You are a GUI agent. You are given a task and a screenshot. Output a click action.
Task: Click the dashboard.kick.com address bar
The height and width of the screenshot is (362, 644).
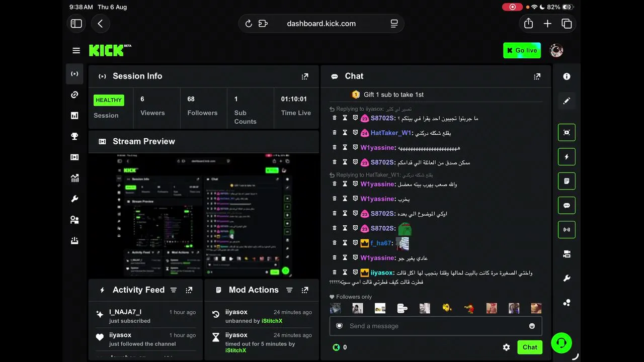click(x=321, y=24)
